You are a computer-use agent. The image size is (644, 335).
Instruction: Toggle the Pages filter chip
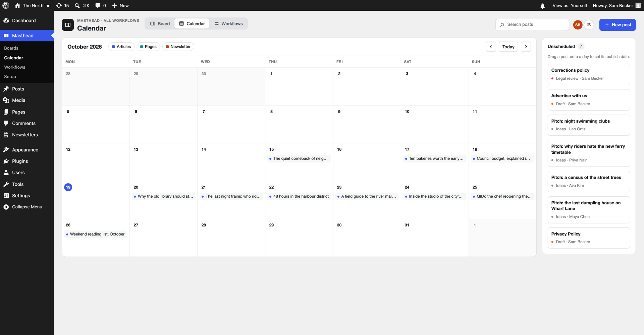pos(148,47)
